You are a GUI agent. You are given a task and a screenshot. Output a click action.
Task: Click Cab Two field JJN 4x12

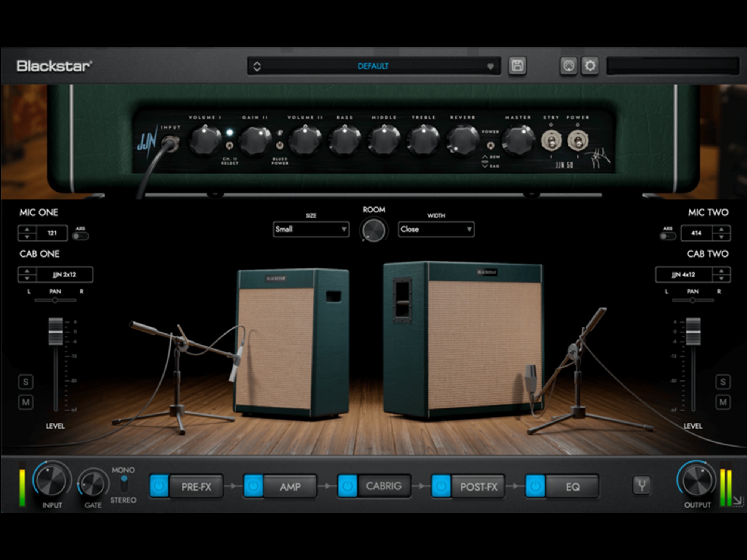click(x=684, y=274)
